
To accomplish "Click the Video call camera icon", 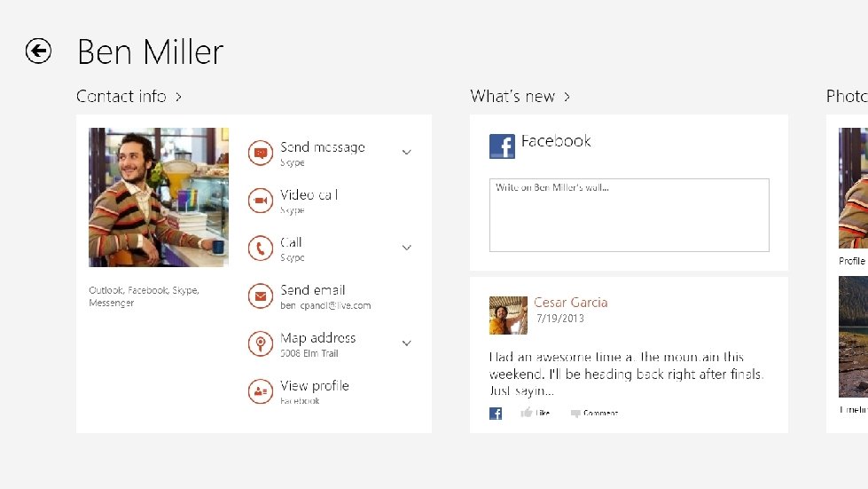I will pyautogui.click(x=260, y=201).
